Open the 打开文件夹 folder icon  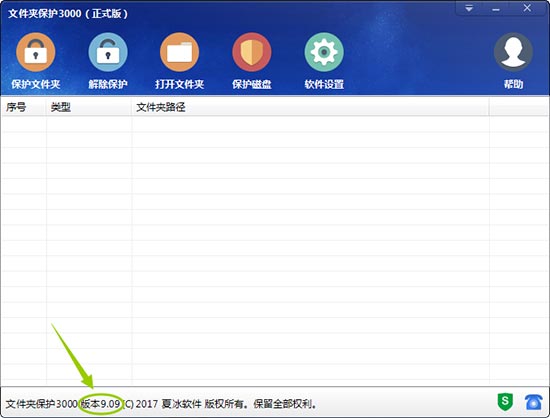click(180, 52)
